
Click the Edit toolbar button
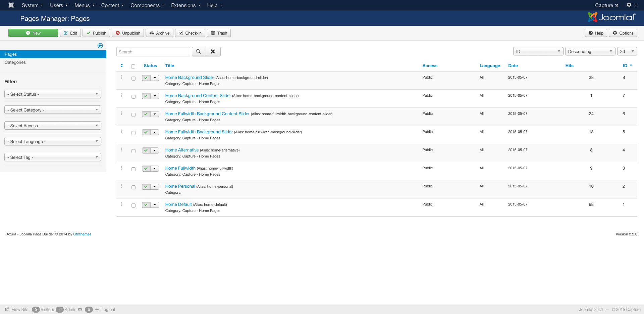[x=70, y=33]
